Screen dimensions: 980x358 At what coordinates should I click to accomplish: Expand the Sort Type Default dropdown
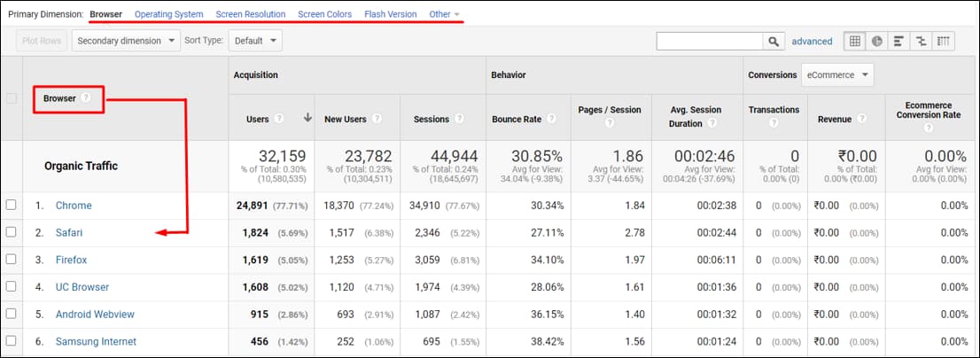pyautogui.click(x=254, y=41)
